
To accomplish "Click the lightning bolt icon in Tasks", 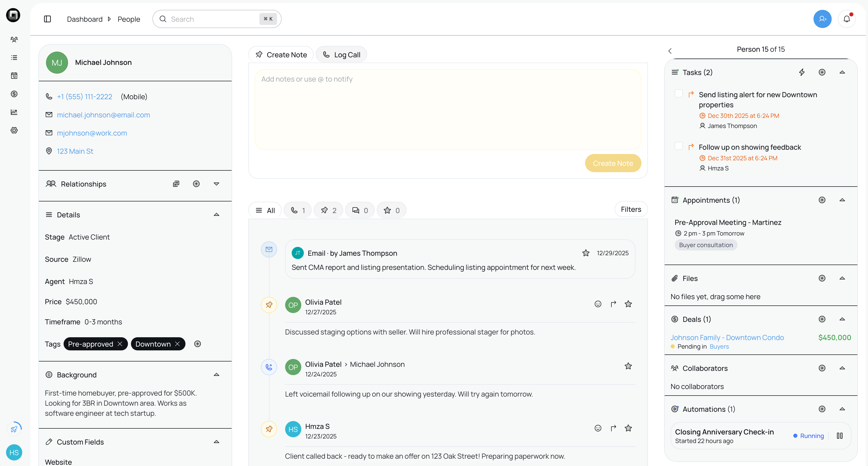I will pyautogui.click(x=802, y=72).
